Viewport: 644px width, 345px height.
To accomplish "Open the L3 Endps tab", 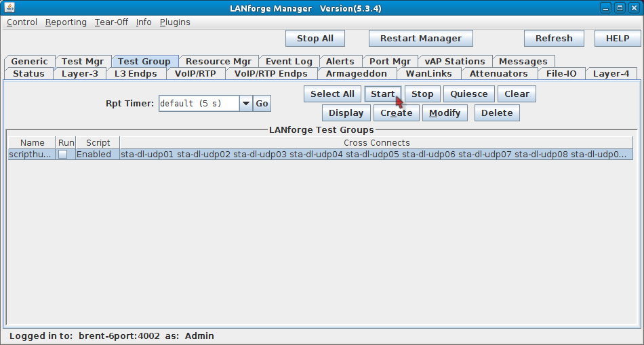I will 136,73.
